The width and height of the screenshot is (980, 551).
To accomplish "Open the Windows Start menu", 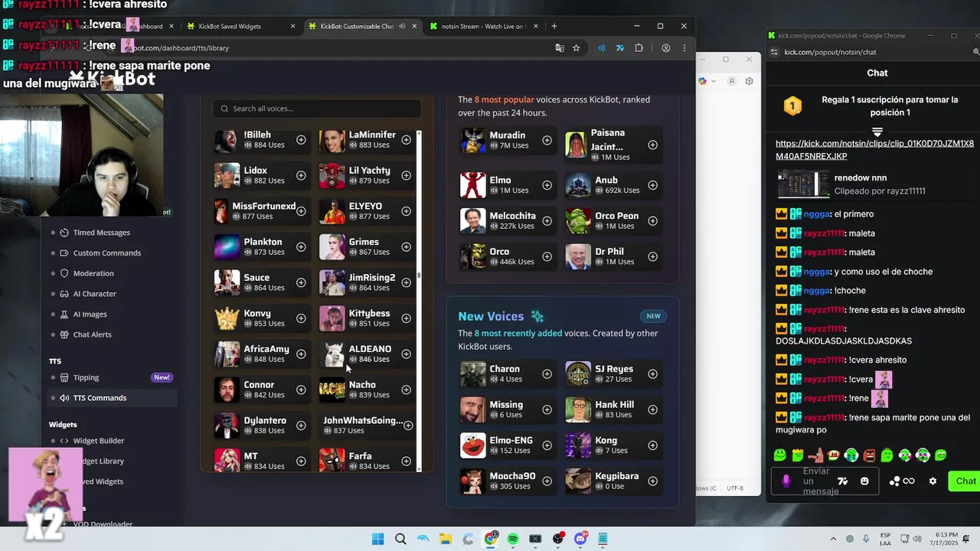I will click(378, 539).
